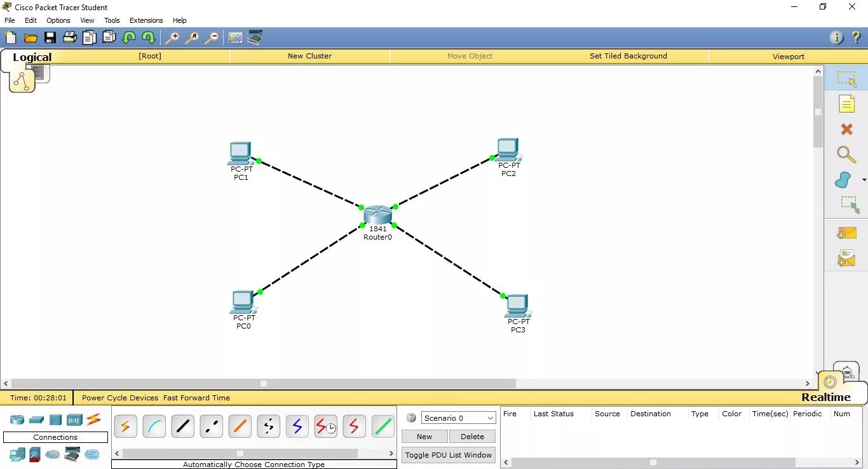Click the PC0 computer on canvas
Viewport: 868px width, 469px height.
tap(243, 302)
